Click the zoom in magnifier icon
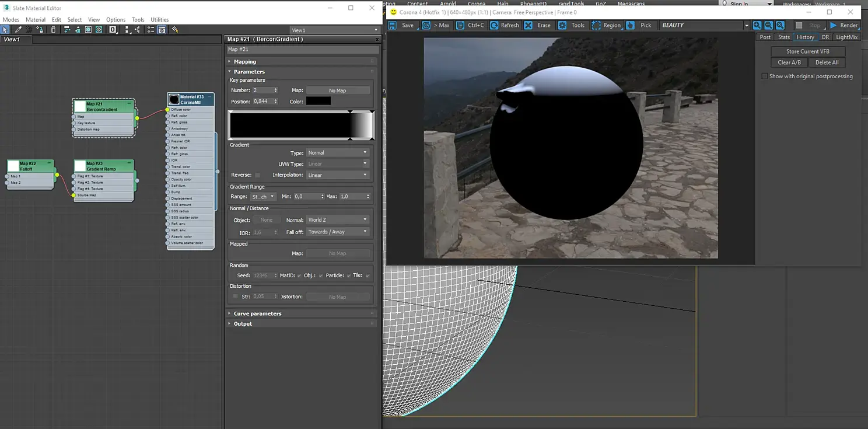The height and width of the screenshot is (429, 868). pos(757,25)
